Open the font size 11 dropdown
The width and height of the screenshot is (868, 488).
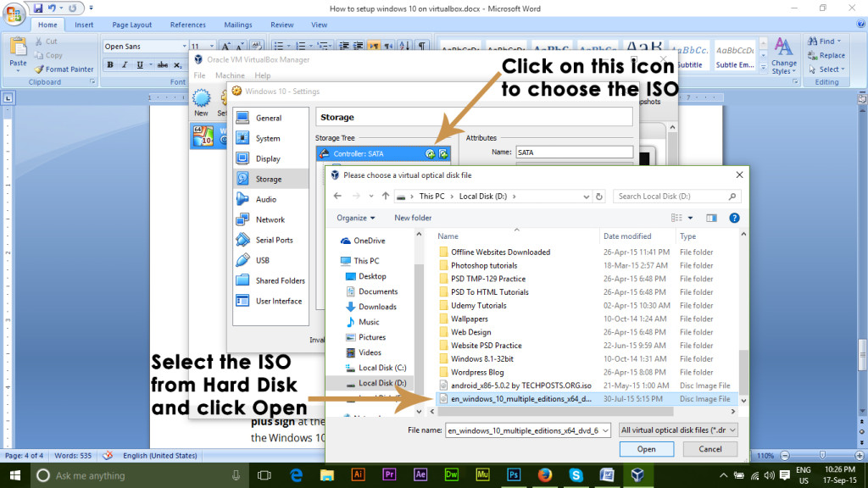211,47
